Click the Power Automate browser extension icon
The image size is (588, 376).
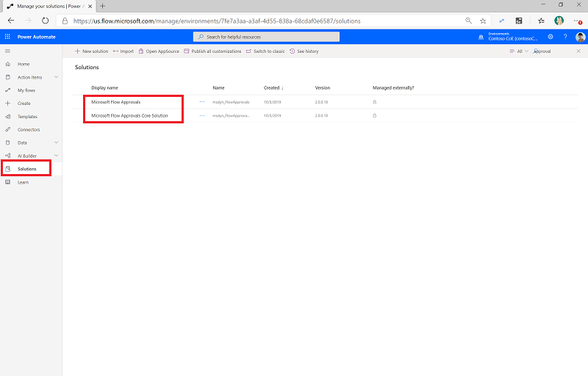point(501,21)
